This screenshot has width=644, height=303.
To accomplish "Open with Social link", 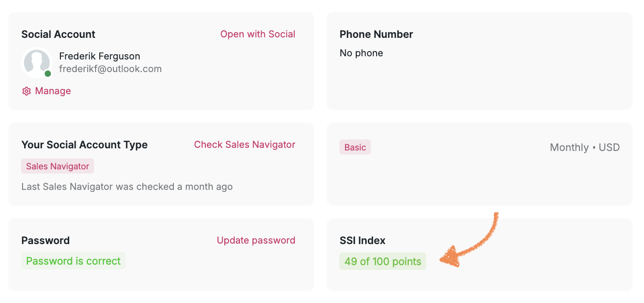I will pyautogui.click(x=258, y=34).
